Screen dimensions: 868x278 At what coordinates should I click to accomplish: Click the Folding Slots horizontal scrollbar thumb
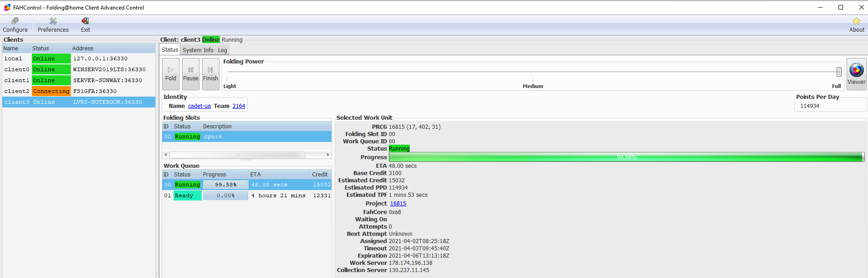[x=237, y=155]
